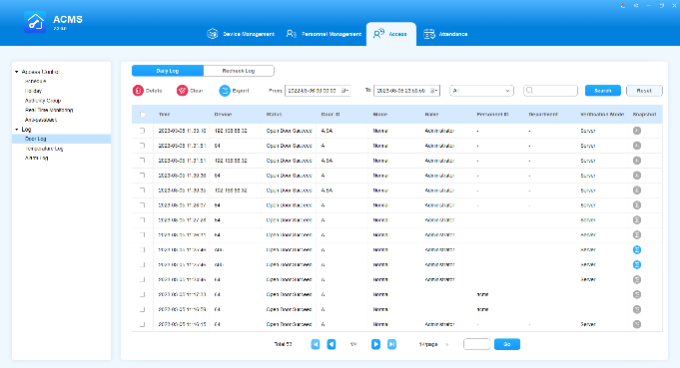Open the Personnel Management module

pos(324,34)
